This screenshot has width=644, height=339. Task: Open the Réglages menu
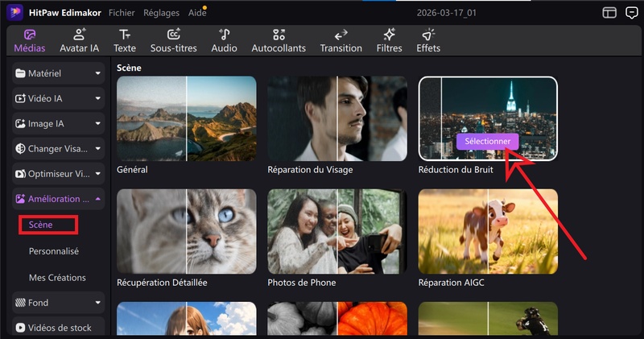pos(162,13)
